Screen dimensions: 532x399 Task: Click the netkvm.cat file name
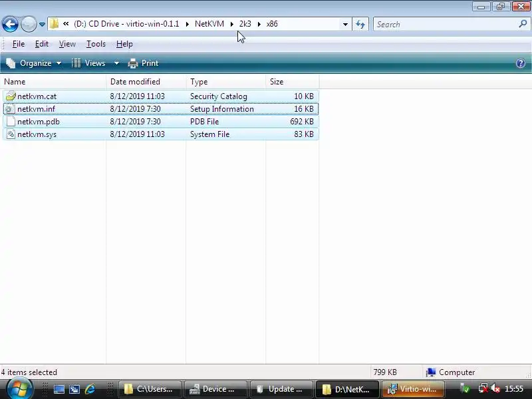37,96
